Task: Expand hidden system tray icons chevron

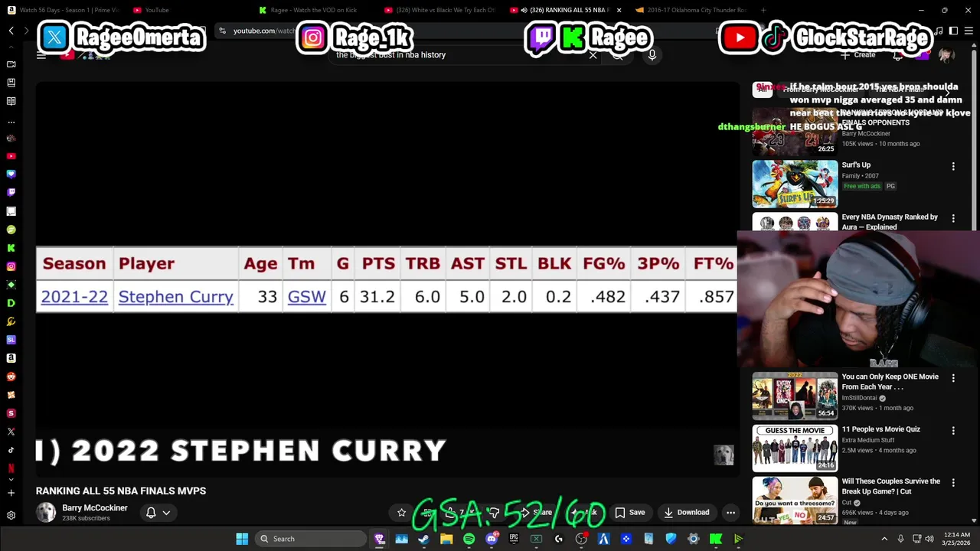Action: click(884, 539)
